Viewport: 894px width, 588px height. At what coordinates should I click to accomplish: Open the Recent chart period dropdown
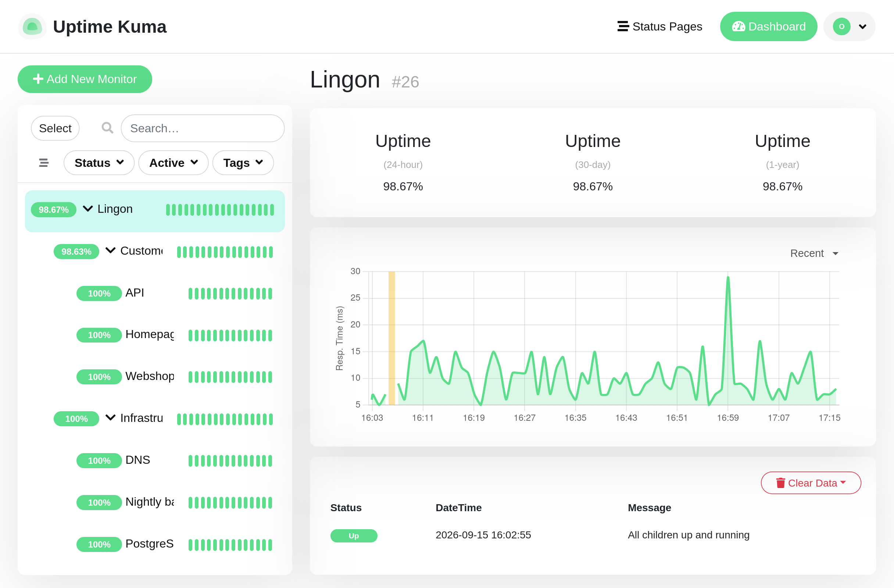[x=813, y=253]
